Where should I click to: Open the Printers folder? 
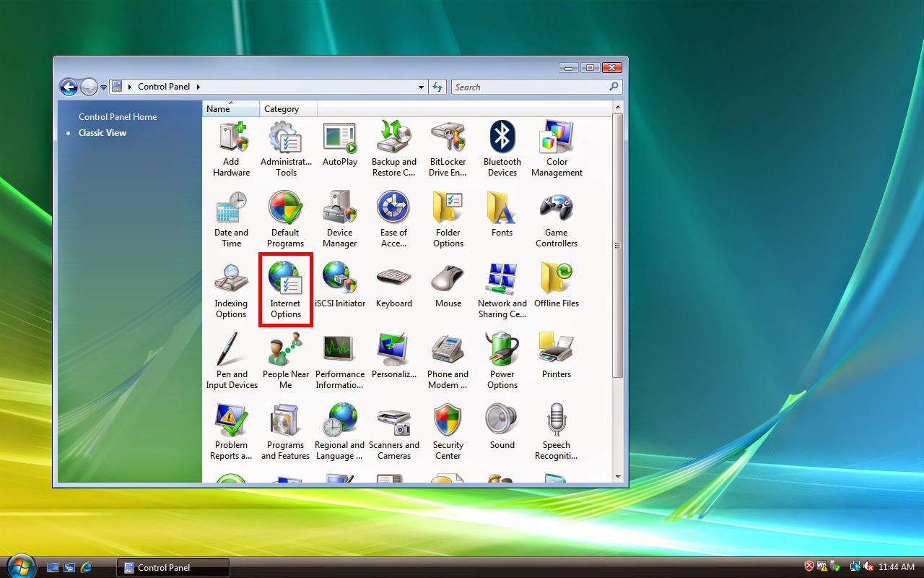(557, 357)
